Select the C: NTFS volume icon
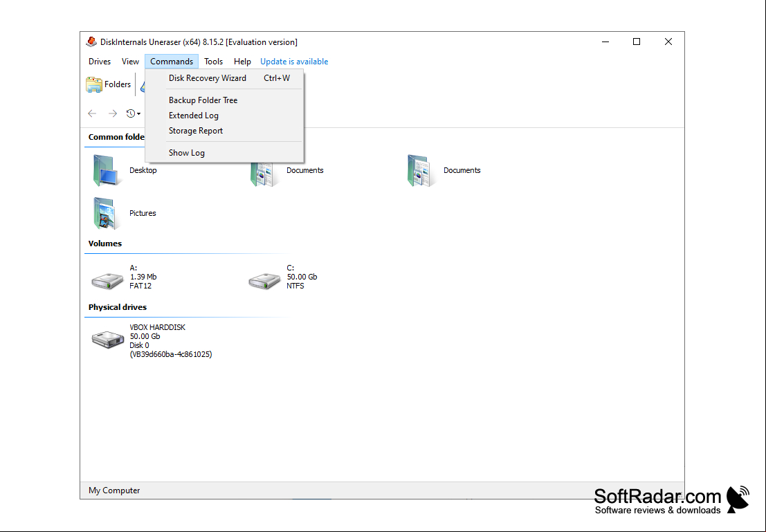This screenshot has height=532, width=766. (264, 280)
